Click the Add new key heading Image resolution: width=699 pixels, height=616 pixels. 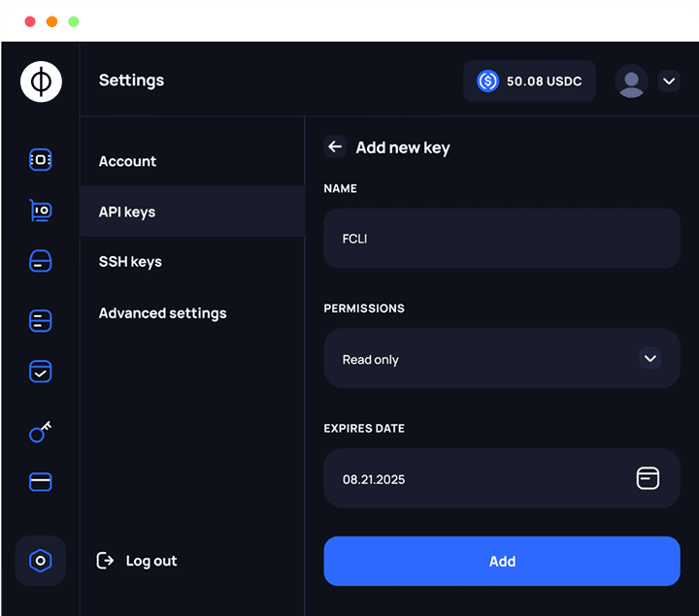point(403,147)
